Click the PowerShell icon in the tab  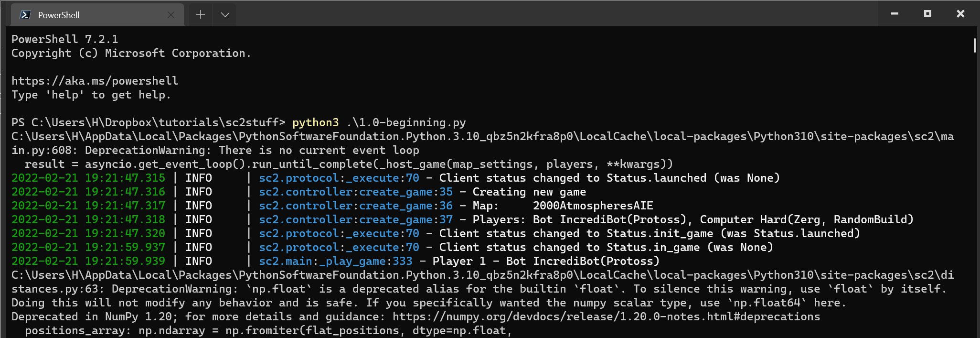[x=25, y=15]
